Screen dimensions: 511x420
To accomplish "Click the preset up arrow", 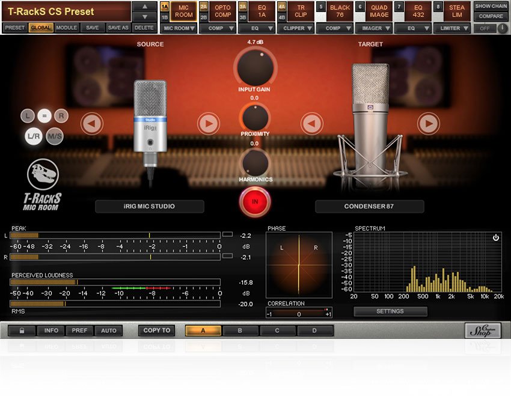I will coord(145,7).
